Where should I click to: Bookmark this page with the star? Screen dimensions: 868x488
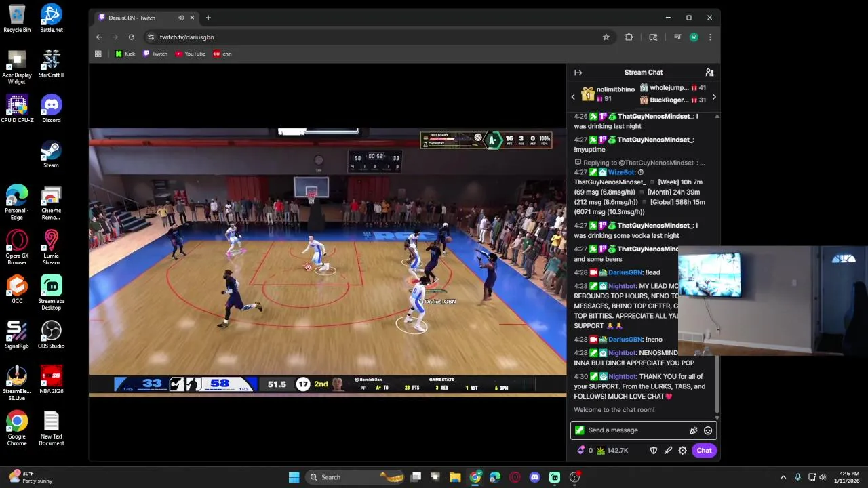click(606, 37)
